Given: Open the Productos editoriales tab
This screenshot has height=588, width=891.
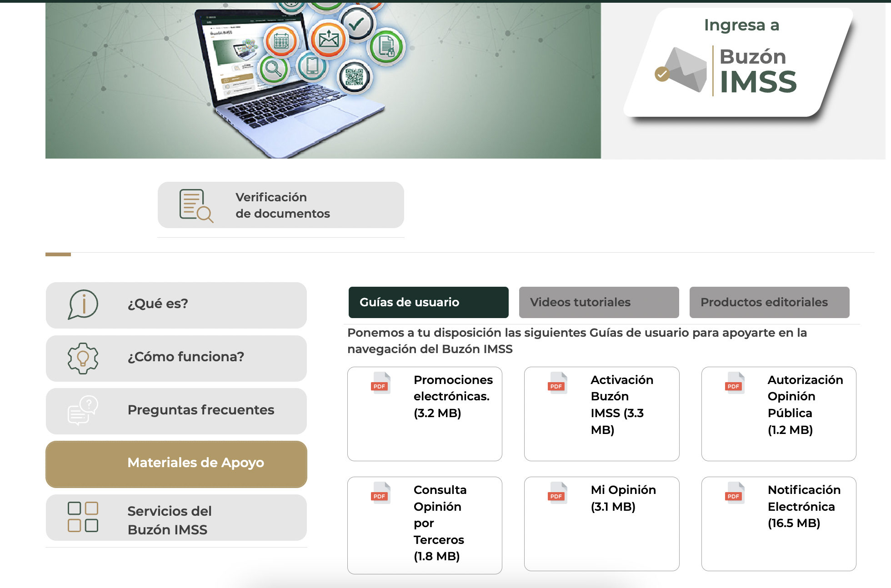Looking at the screenshot, I should tap(769, 302).
